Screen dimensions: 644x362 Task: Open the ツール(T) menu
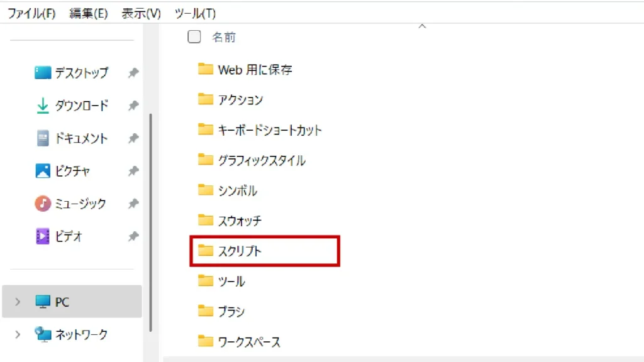coord(195,13)
